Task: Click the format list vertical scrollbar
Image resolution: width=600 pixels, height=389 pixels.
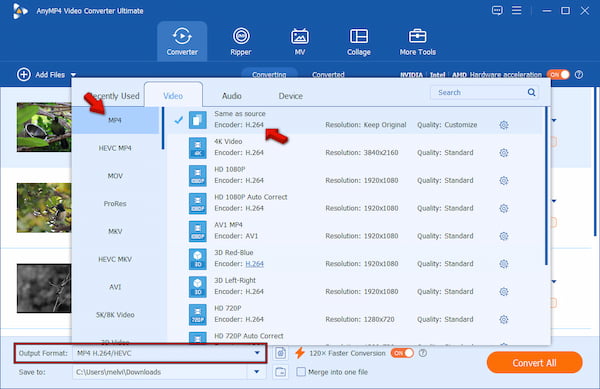Action: 546,186
